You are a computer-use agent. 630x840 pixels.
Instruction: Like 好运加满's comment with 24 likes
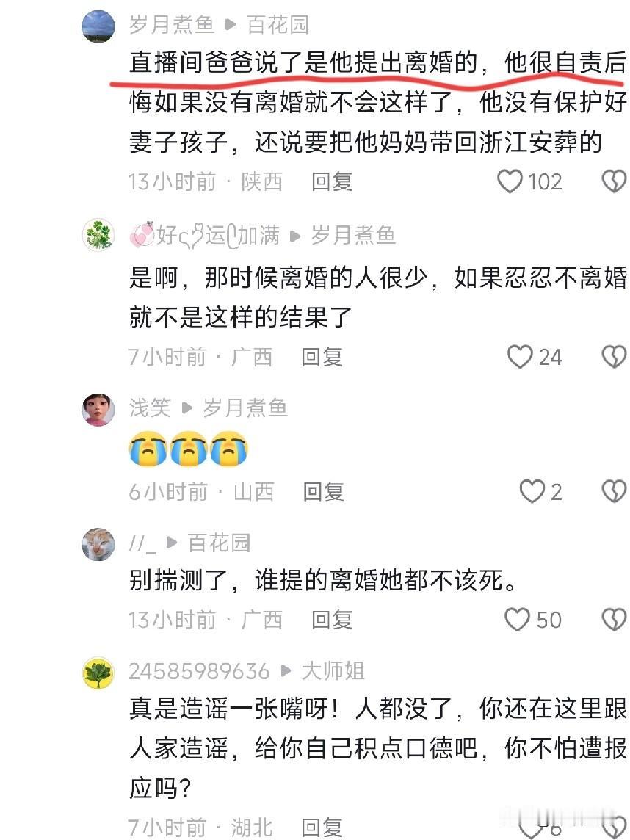pyautogui.click(x=520, y=357)
